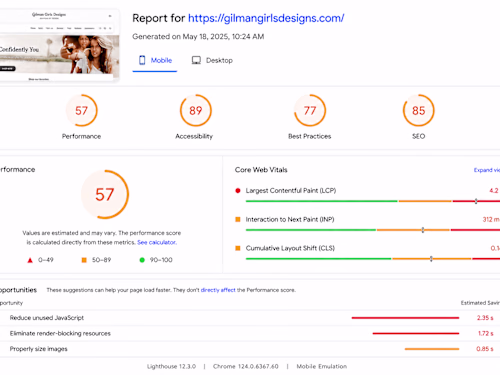Click the mobile phone icon
500x375 pixels.
tap(142, 60)
